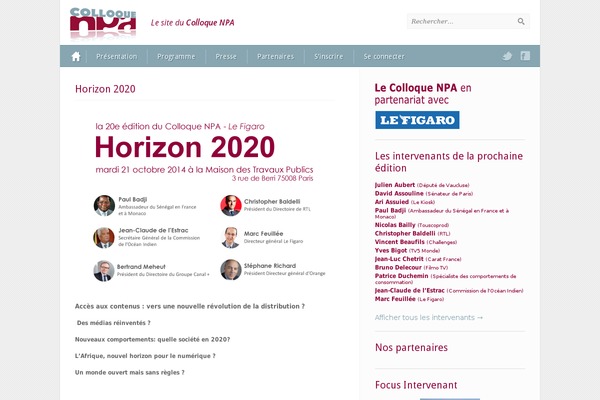This screenshot has width=600, height=400.
Task: Click the large Horizon 2020 banner heading
Action: click(184, 147)
